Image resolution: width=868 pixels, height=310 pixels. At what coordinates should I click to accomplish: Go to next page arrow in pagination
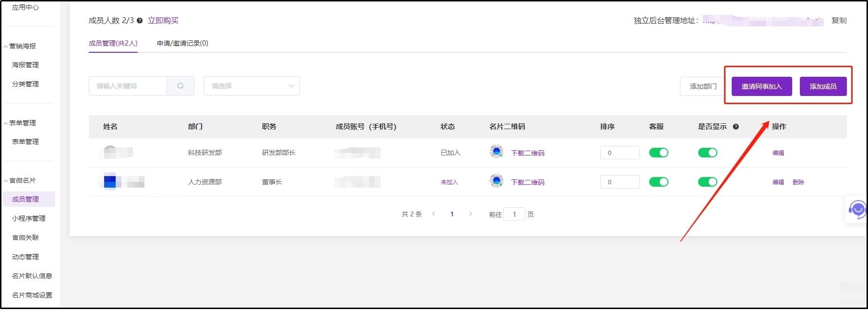pos(470,214)
